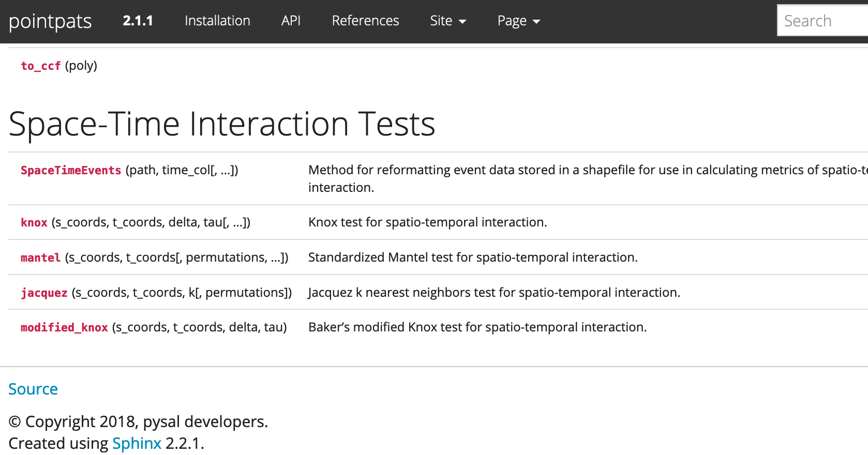The width and height of the screenshot is (868, 455).
Task: Expand the Site dropdown menu
Action: (448, 21)
